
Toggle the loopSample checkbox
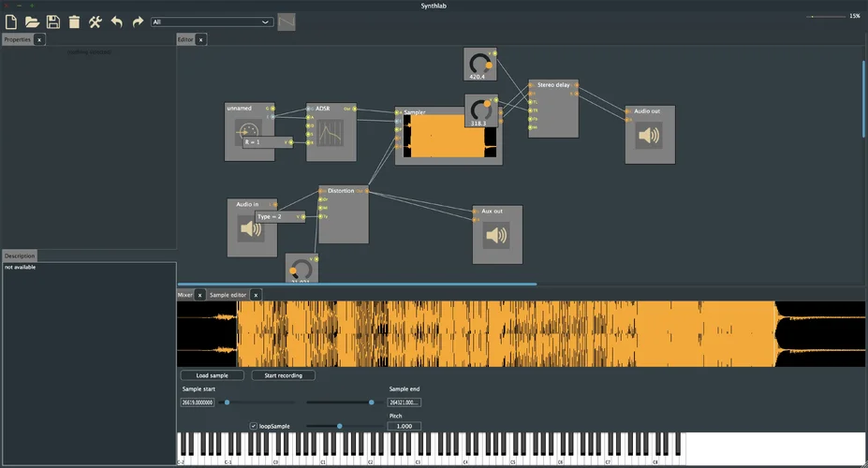click(x=254, y=426)
